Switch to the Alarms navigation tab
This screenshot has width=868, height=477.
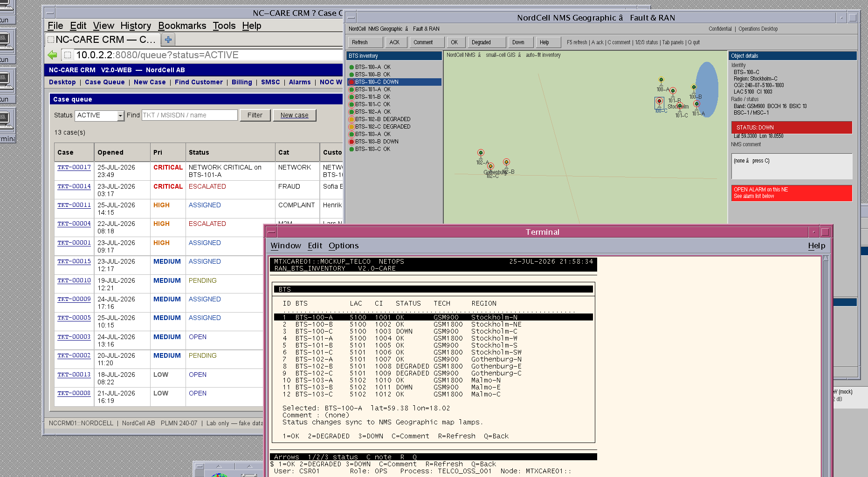click(x=300, y=82)
